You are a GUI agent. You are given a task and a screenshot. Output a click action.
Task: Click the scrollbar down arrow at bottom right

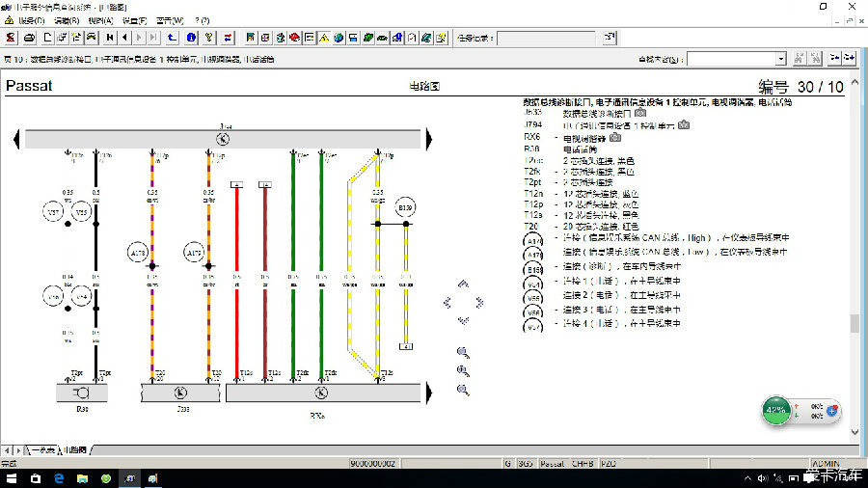click(x=854, y=433)
